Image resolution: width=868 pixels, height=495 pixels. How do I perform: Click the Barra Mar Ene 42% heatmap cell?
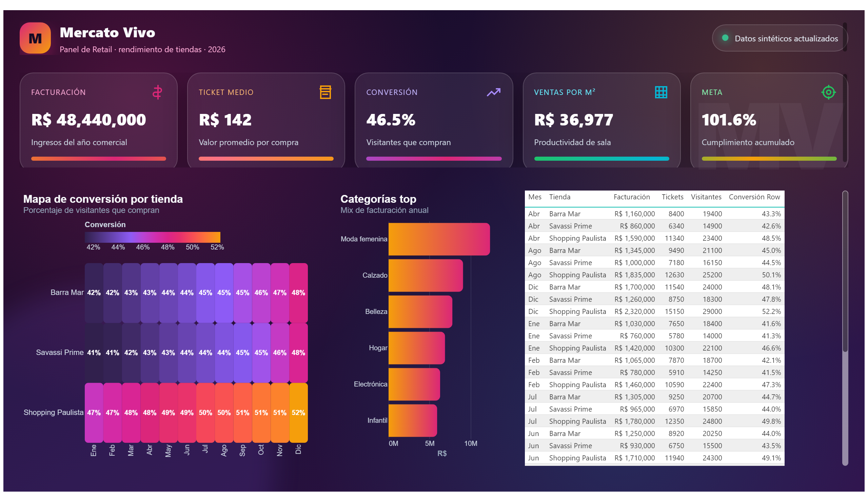coord(94,293)
